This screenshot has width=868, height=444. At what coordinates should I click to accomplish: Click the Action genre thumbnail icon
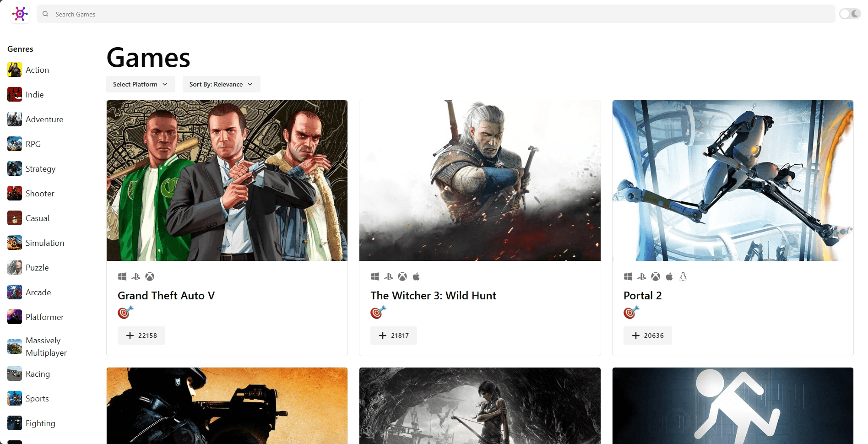(15, 70)
